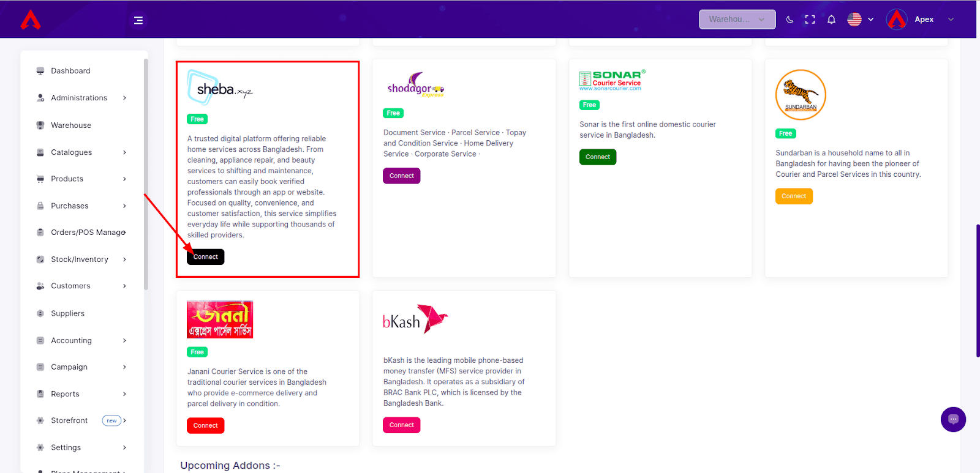Click the new badge beside Storefront

[x=111, y=420]
